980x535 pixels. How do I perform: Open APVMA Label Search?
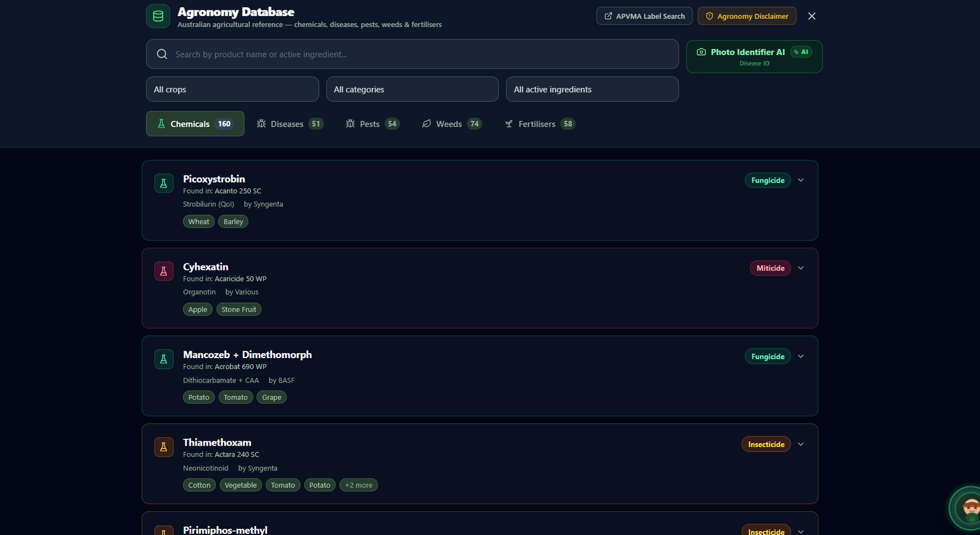(x=644, y=16)
